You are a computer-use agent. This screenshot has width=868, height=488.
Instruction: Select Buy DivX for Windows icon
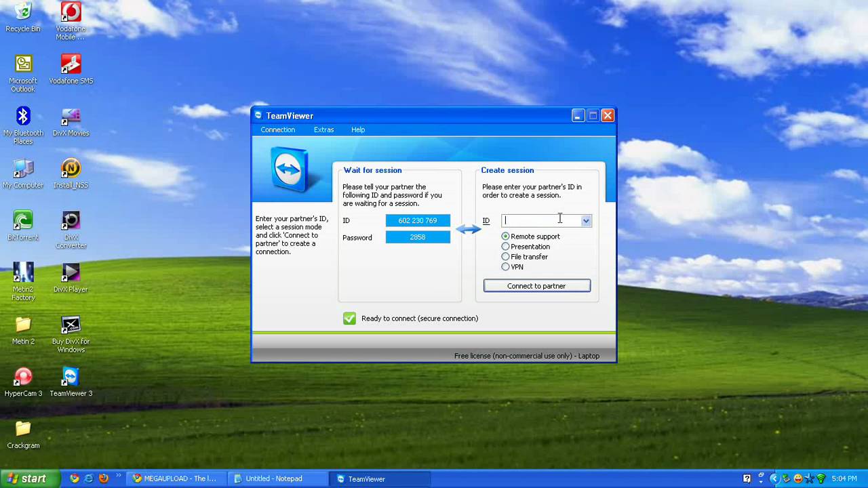pos(71,335)
